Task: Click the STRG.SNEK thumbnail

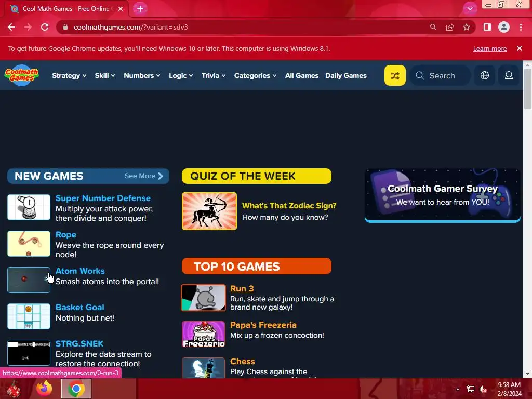Action: click(x=29, y=353)
